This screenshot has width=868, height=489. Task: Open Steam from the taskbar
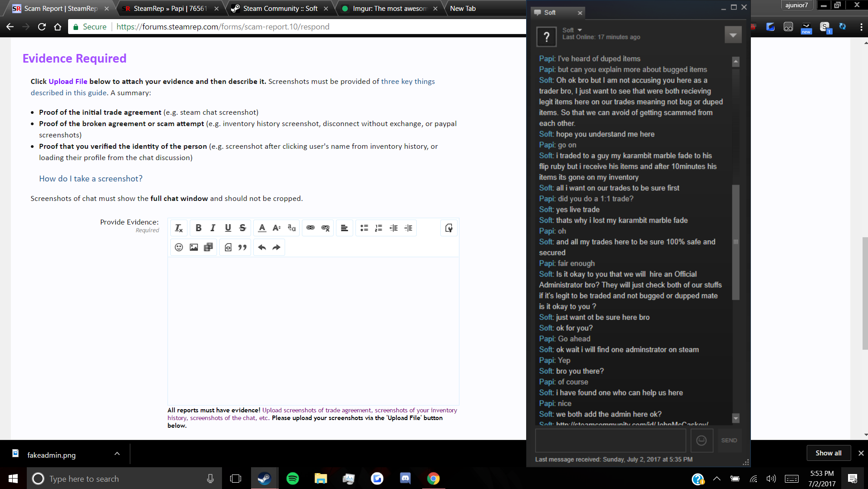coord(265,478)
